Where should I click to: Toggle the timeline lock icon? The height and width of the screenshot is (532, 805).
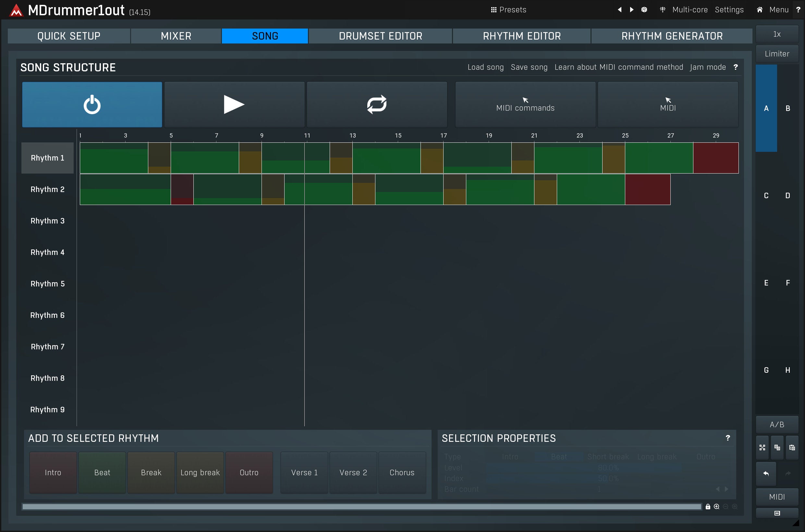708,507
